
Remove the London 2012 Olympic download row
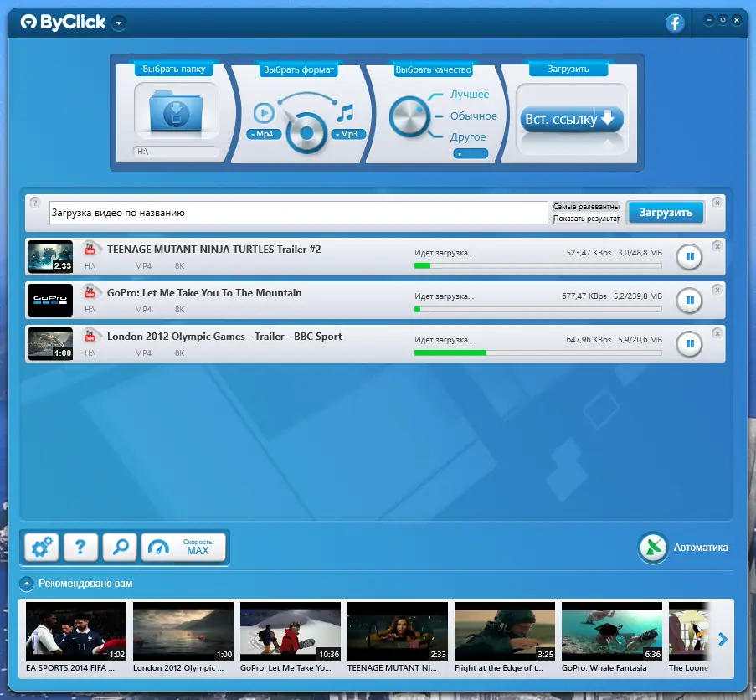pos(717,333)
